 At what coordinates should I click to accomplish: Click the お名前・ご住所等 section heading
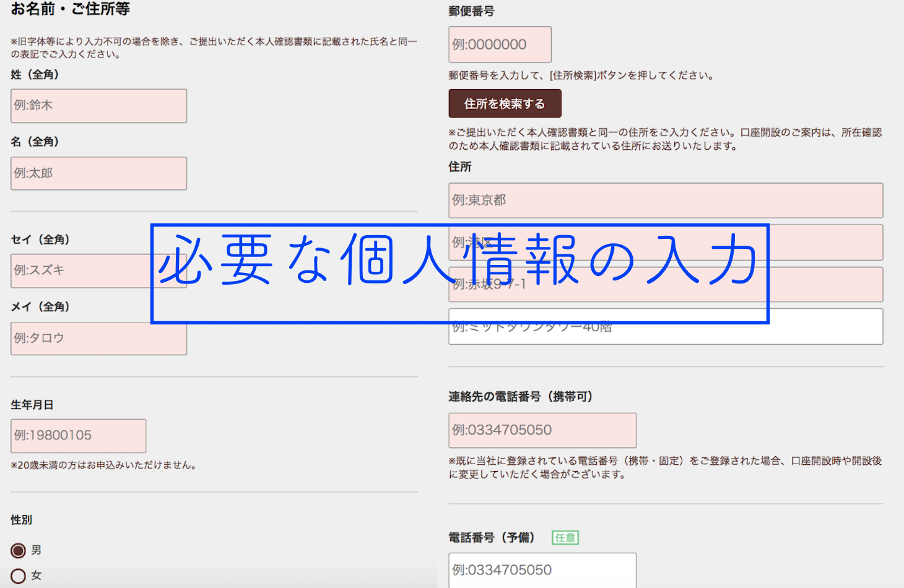(x=70, y=9)
